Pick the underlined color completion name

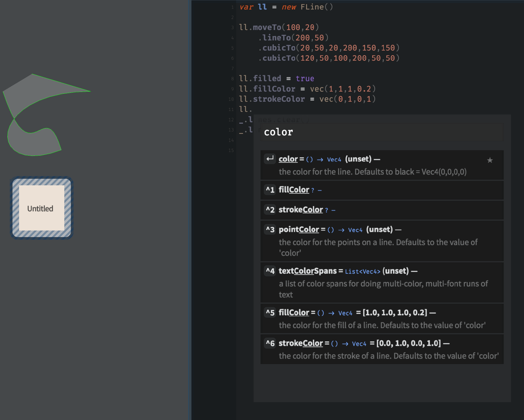coord(288,159)
